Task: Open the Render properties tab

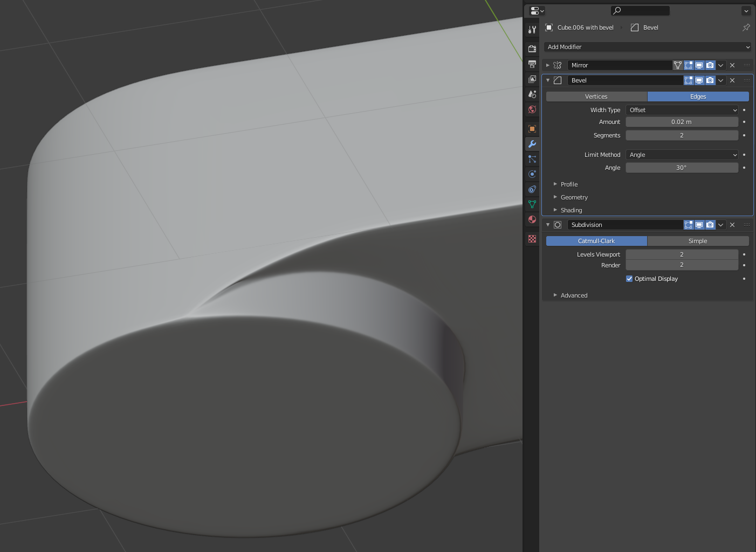Action: point(532,49)
